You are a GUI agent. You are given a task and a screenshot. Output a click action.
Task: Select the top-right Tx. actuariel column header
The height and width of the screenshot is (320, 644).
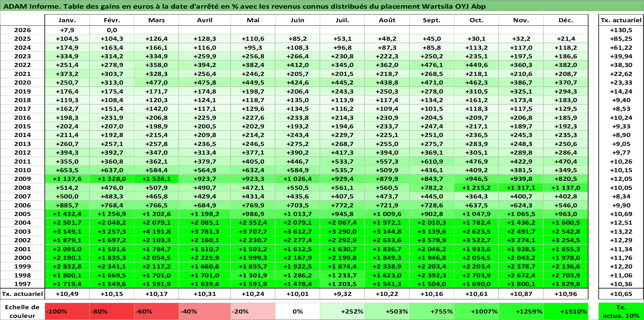[x=621, y=20]
